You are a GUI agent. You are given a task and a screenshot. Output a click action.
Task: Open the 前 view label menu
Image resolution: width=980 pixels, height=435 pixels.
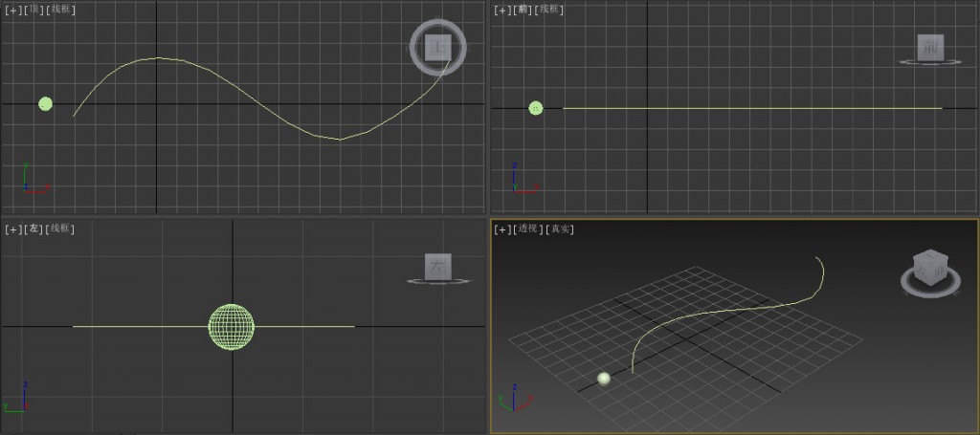(x=523, y=10)
